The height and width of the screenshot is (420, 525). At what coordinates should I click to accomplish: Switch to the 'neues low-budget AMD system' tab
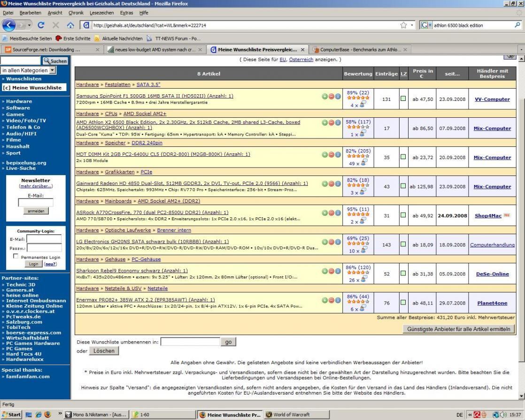(x=155, y=50)
